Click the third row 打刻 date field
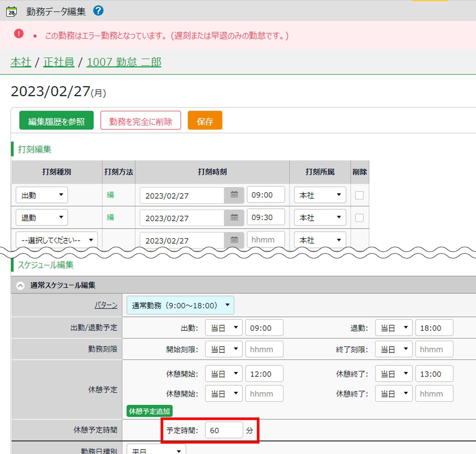Screen dimensions: 476x454 coord(182,240)
